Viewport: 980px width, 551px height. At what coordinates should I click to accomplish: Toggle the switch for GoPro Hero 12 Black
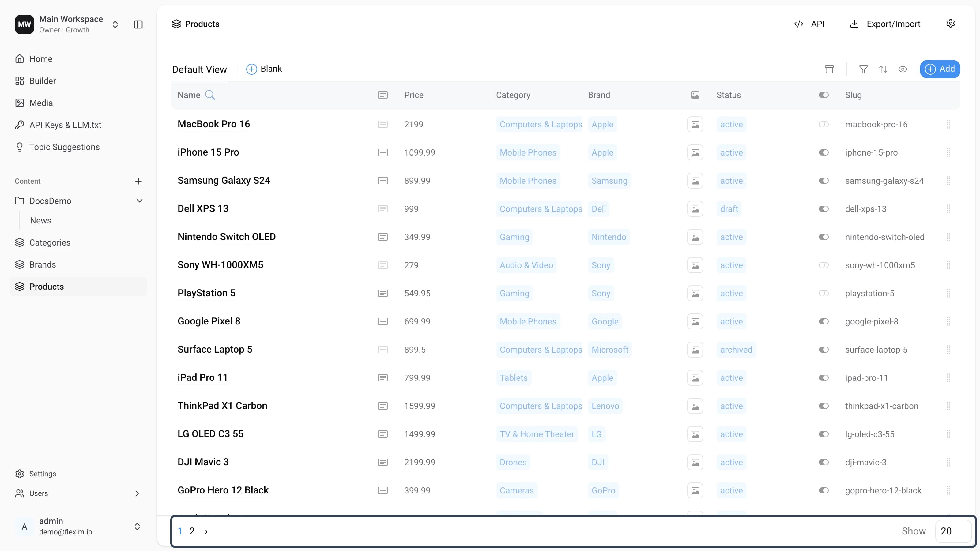(824, 490)
